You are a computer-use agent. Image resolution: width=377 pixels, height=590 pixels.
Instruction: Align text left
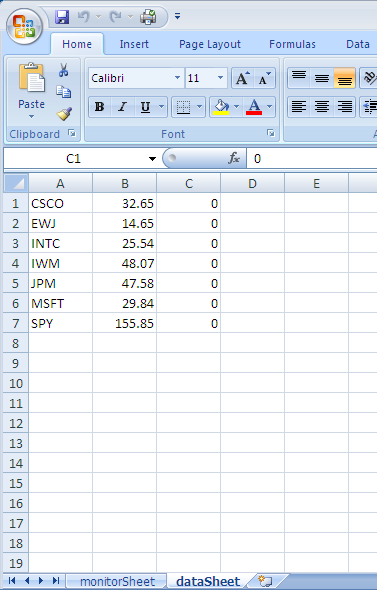coord(299,107)
